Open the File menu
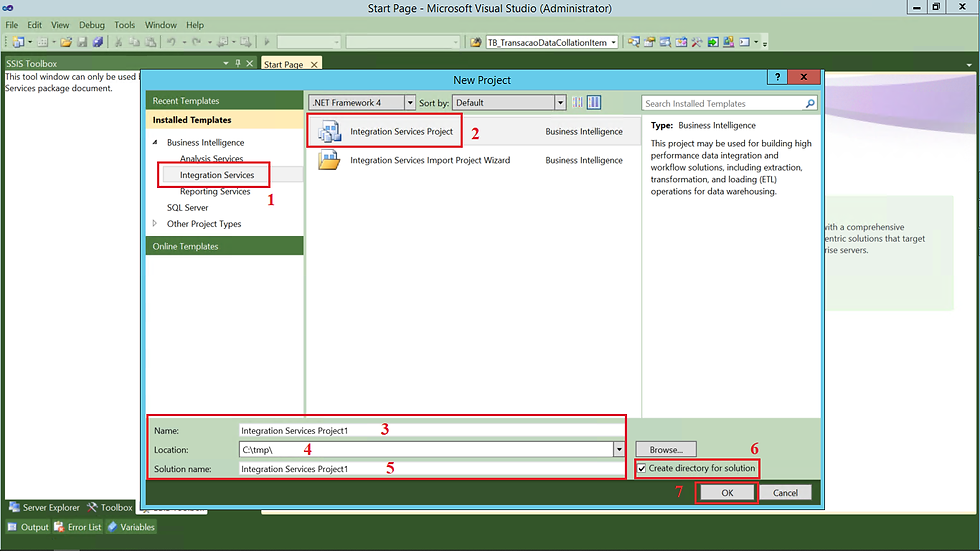This screenshot has width=980, height=551. point(12,25)
